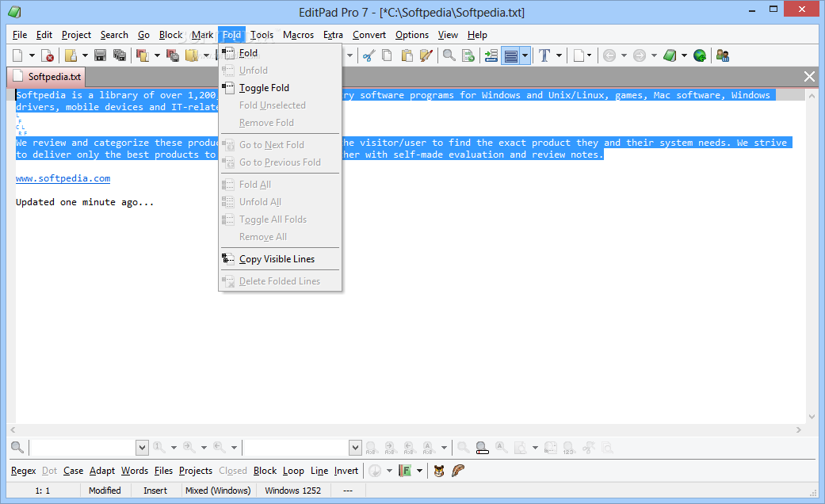Toggle the Projects search option
The width and height of the screenshot is (825, 504).
[x=196, y=471]
